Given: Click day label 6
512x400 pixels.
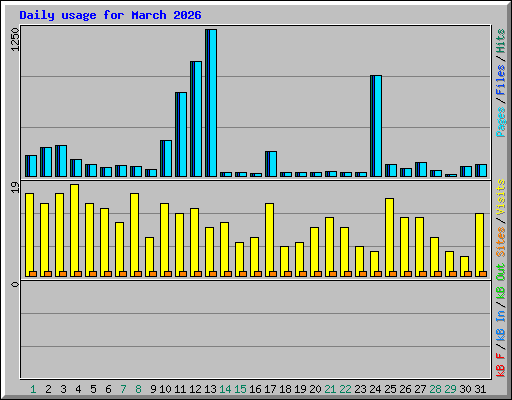Looking at the screenshot, I should (108, 389).
